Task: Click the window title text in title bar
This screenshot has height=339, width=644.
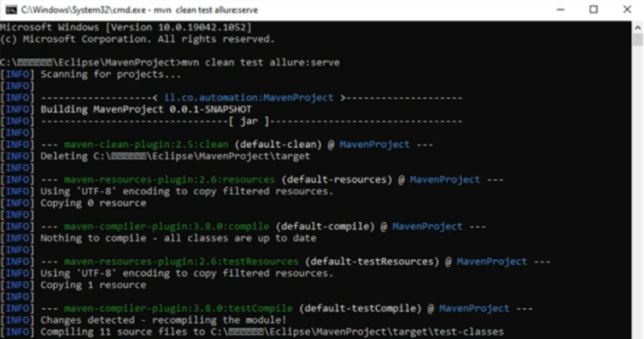Action: [139, 10]
